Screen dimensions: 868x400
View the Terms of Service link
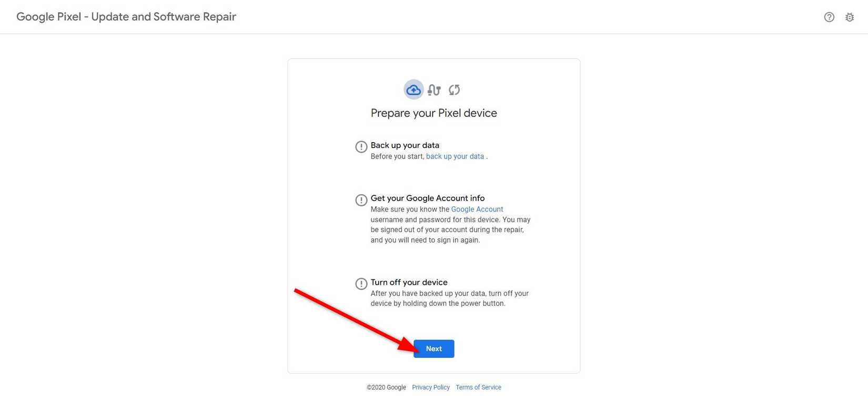click(x=478, y=387)
